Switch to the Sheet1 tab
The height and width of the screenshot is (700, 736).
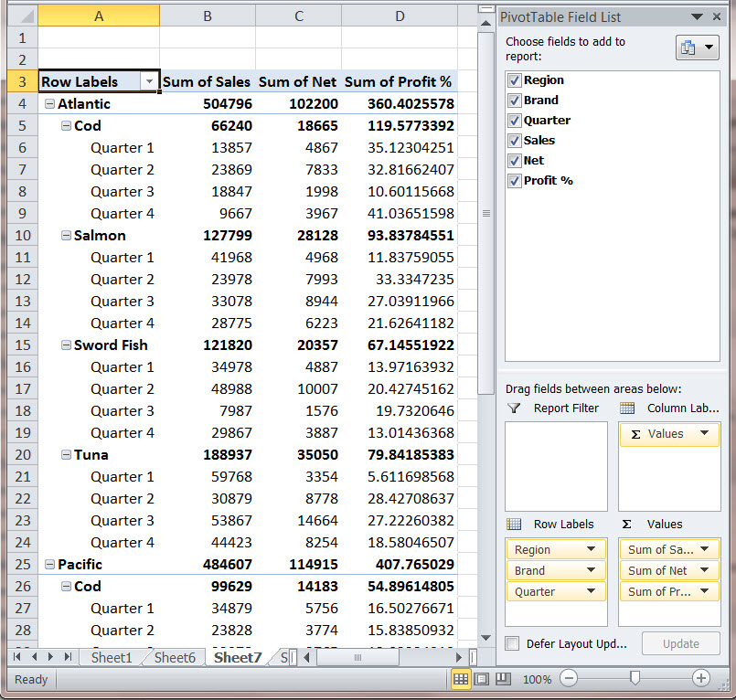[112, 657]
